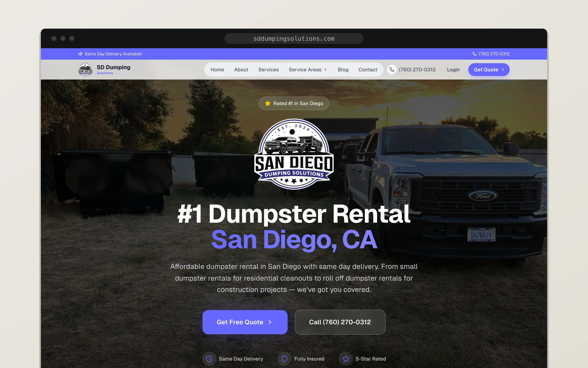Click the San Diego, CA purple heading
The height and width of the screenshot is (368, 588).
point(294,240)
